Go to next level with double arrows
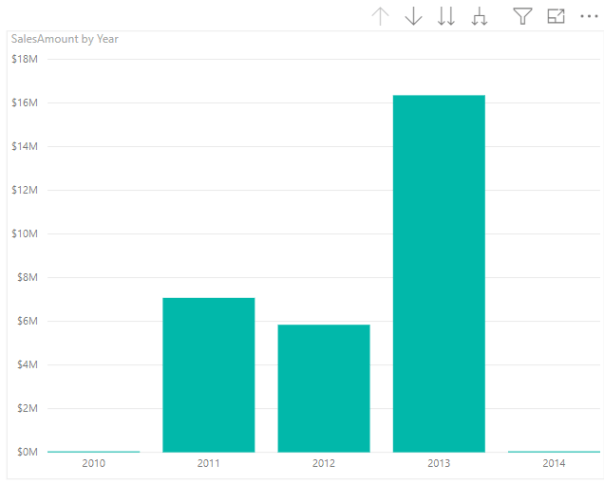Viewport: 604px width, 484px height. click(446, 16)
